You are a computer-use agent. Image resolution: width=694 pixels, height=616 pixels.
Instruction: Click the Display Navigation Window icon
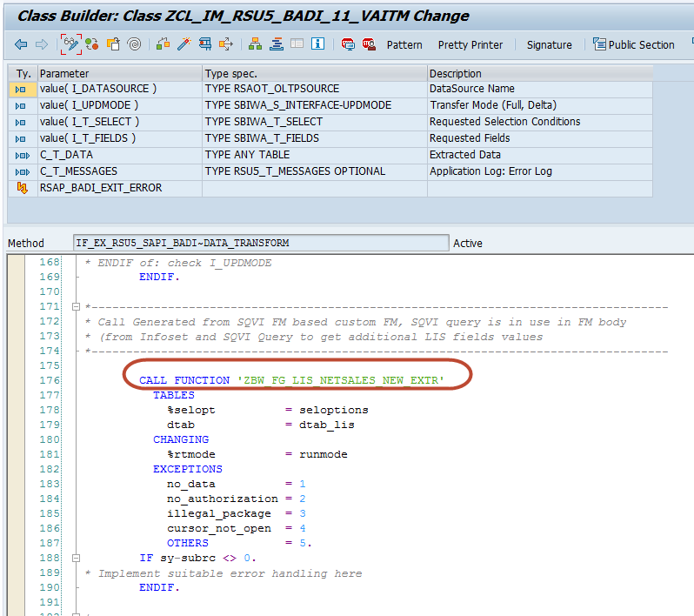[277, 44]
